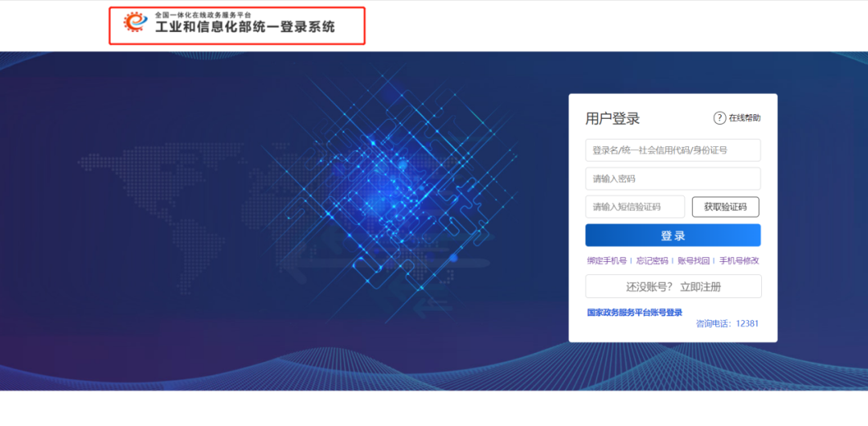Click the question mark help icon
The width and height of the screenshot is (868, 426).
click(719, 118)
